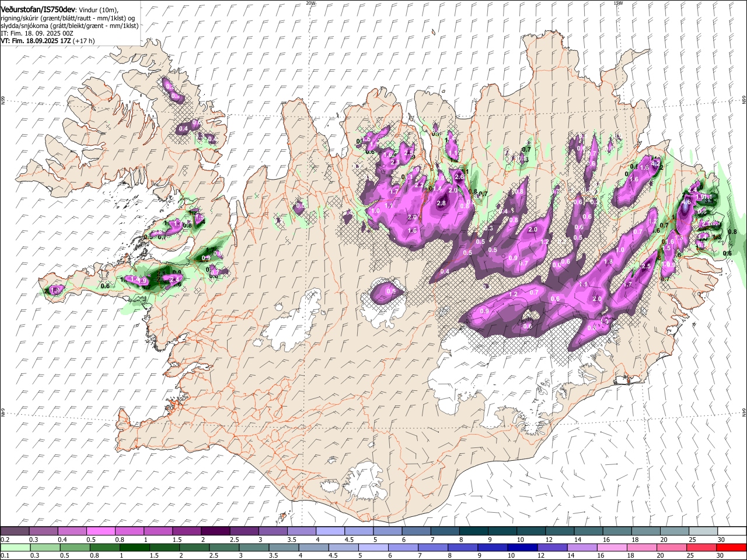Image resolution: width=747 pixels, height=560 pixels.
Task: Pick the dark teal snow swatch at 8
Action: (x=473, y=531)
